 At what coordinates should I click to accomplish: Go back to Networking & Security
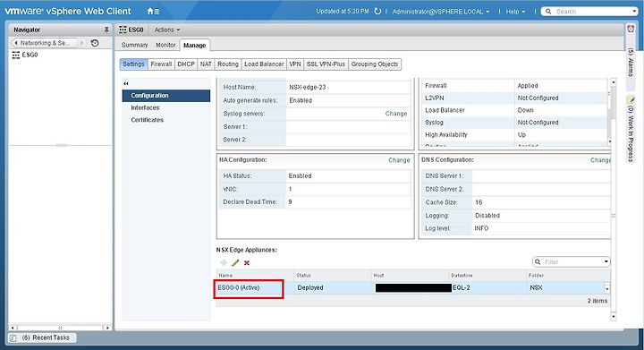[45, 43]
